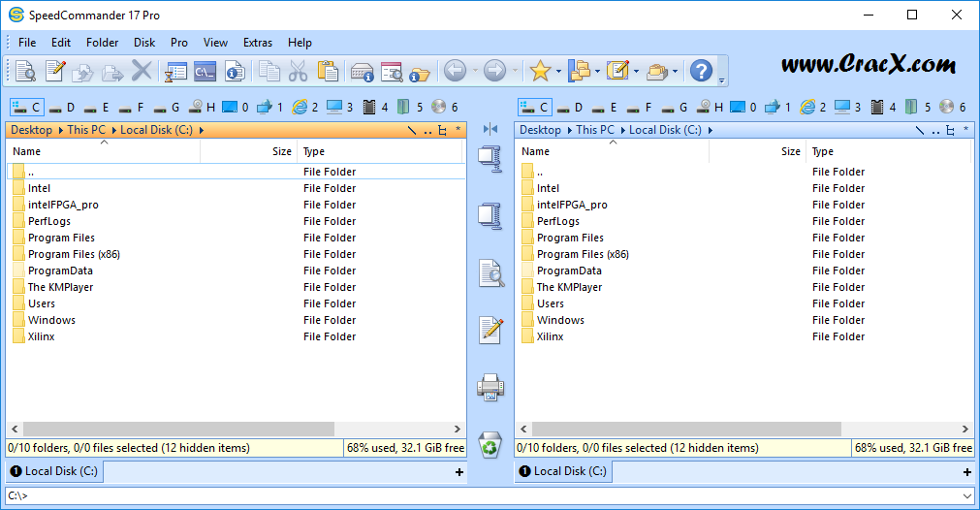Switch to left Local Disk (C:) tab
The width and height of the screenshot is (980, 510).
coord(54,471)
